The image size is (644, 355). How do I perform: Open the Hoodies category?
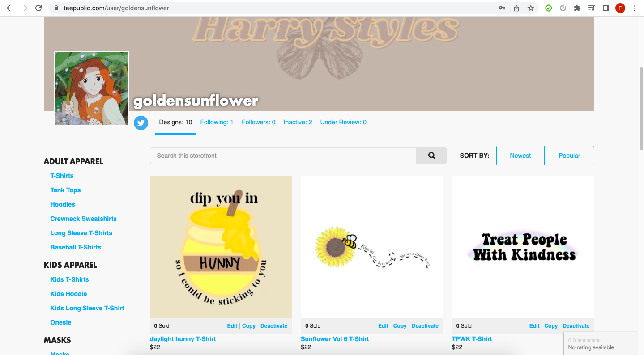[63, 204]
